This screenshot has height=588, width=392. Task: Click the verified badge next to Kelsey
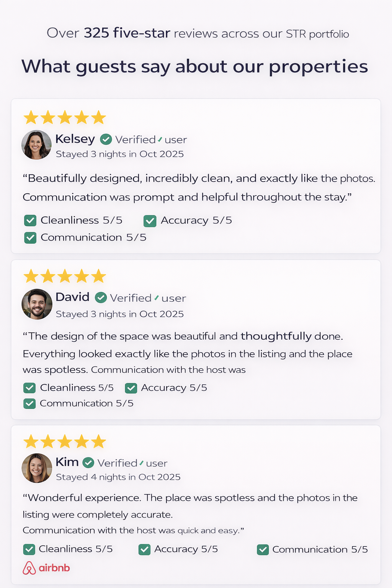pos(106,139)
